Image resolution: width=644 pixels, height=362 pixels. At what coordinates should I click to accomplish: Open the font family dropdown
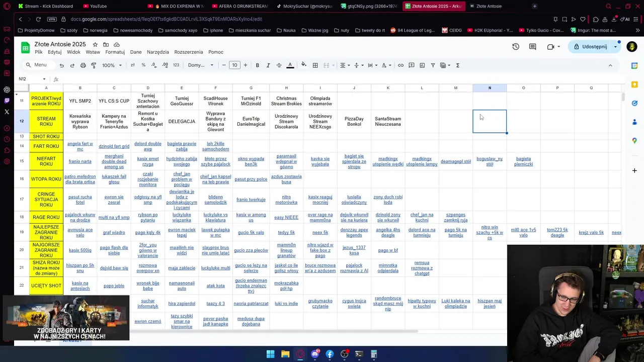click(x=201, y=65)
